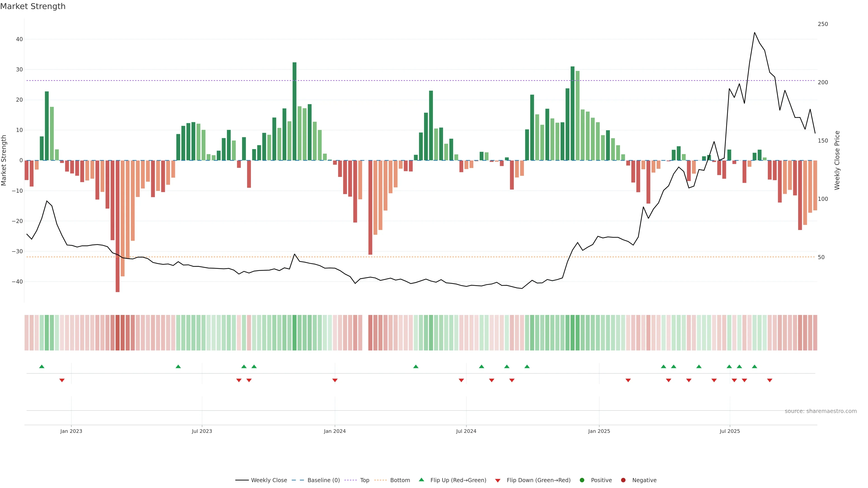Viewport: 868px width, 488px height.
Task: Click the first red flip-down marker before Jan 2023
Action: click(x=62, y=380)
